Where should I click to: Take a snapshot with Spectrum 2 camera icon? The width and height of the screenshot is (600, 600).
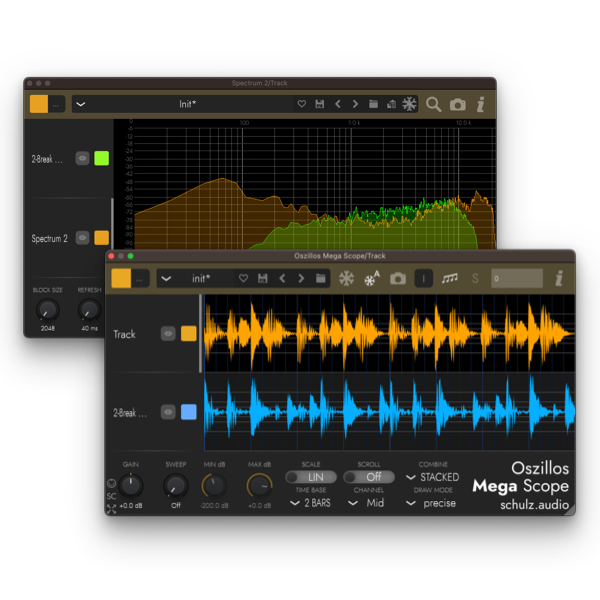click(457, 104)
